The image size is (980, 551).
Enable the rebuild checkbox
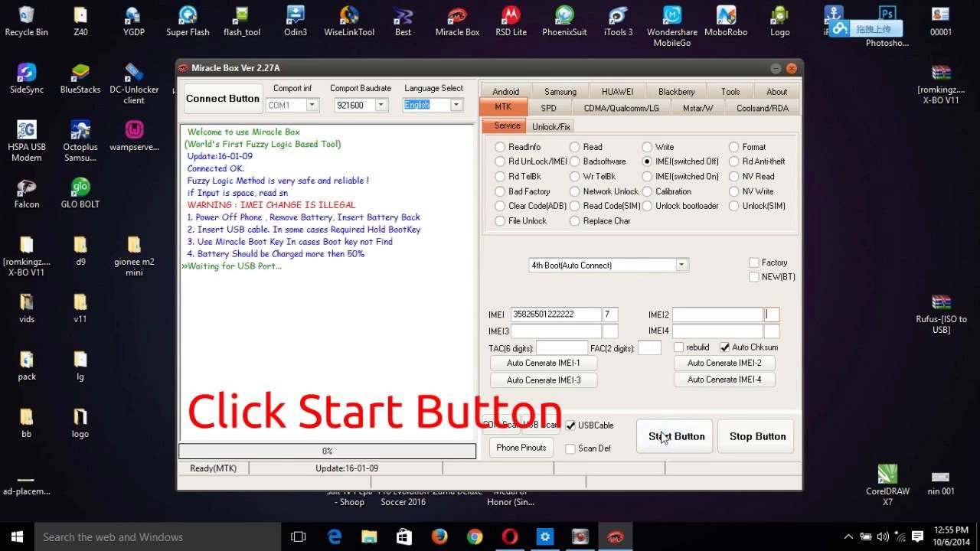point(678,347)
